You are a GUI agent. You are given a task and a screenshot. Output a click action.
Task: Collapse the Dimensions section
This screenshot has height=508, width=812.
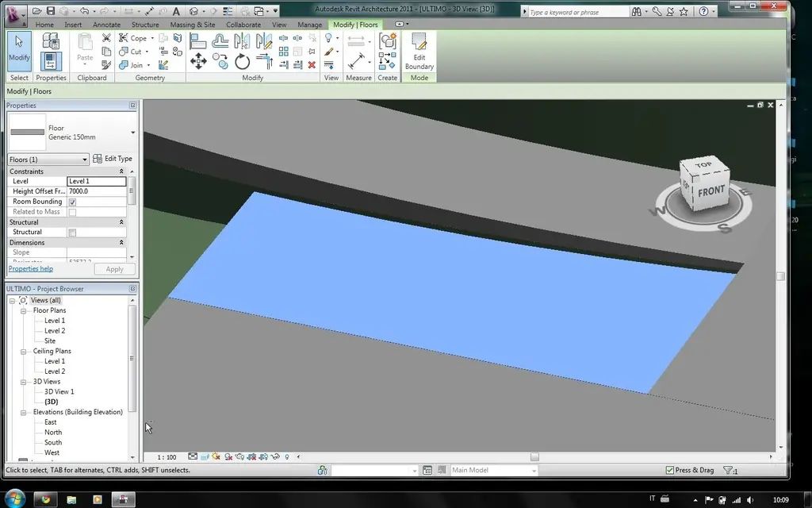(121, 242)
